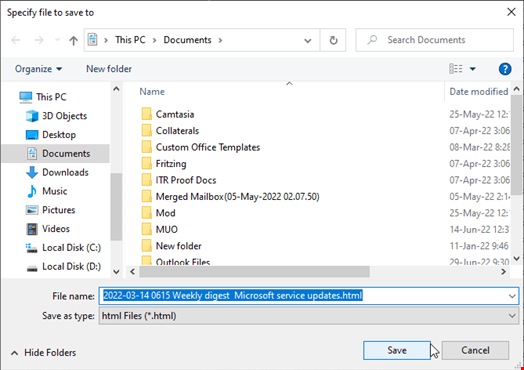Select 'Documents' in the address breadcrumb
This screenshot has height=370, width=524.
(187, 40)
